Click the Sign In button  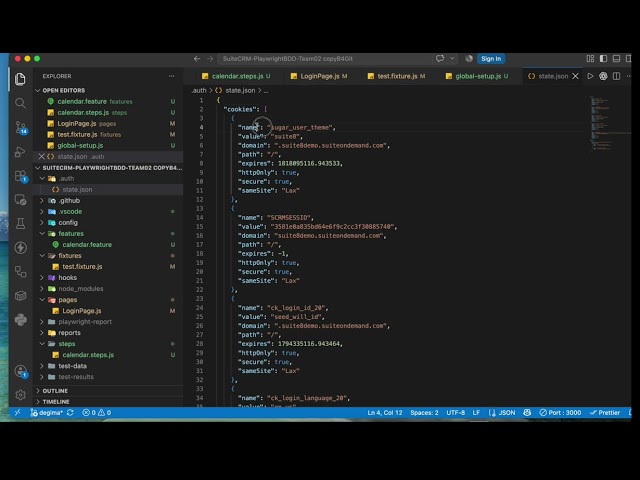(491, 59)
